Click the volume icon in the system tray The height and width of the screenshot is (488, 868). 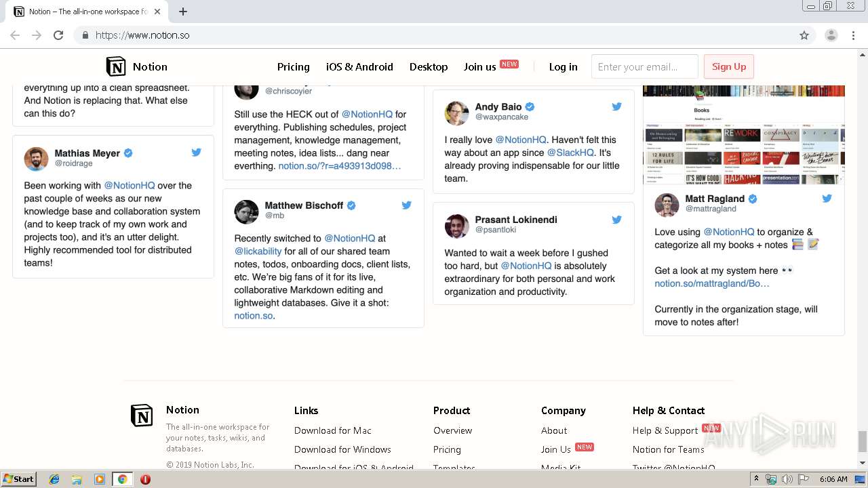point(787,479)
